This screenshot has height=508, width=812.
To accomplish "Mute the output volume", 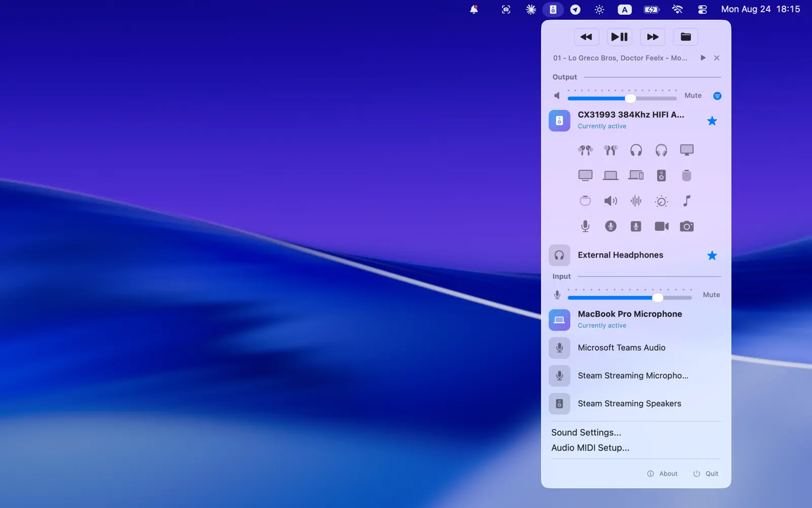I will 693,96.
